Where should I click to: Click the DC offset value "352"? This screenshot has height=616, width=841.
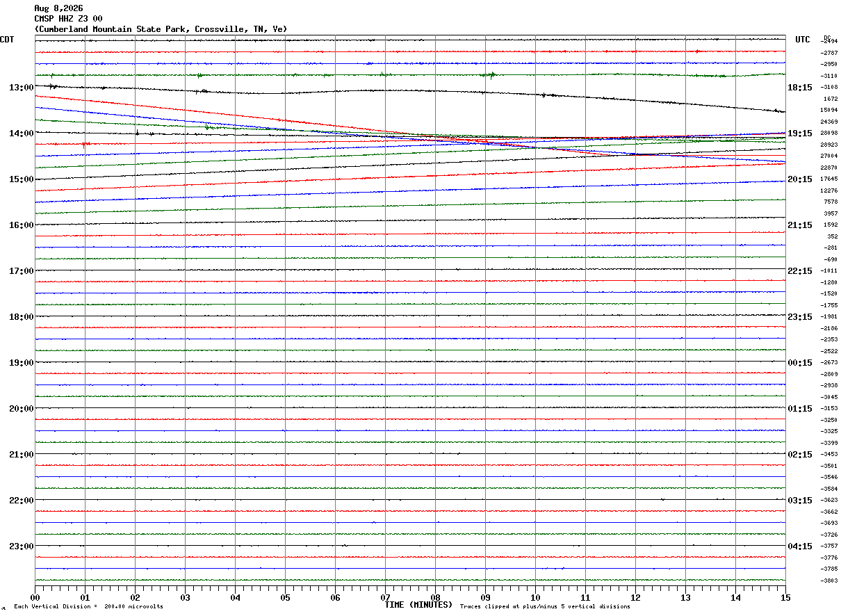[x=833, y=236]
